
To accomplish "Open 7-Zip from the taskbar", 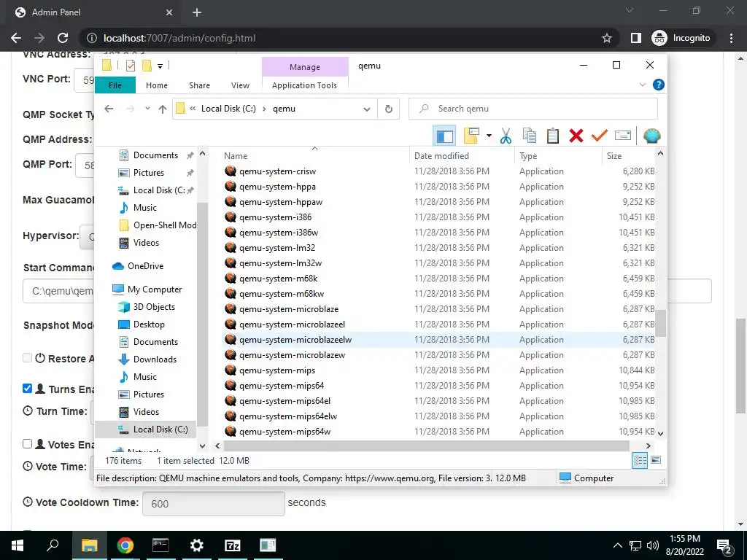I will (232, 545).
